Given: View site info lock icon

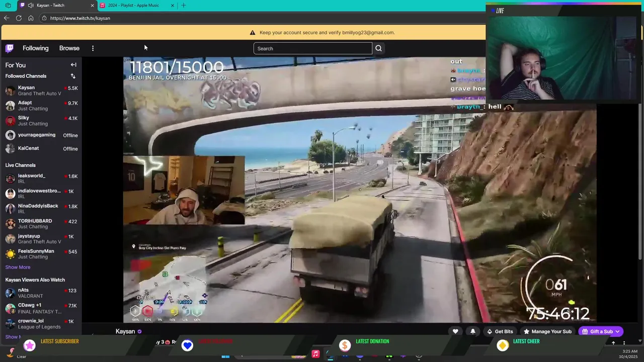Looking at the screenshot, I should pos(44,18).
